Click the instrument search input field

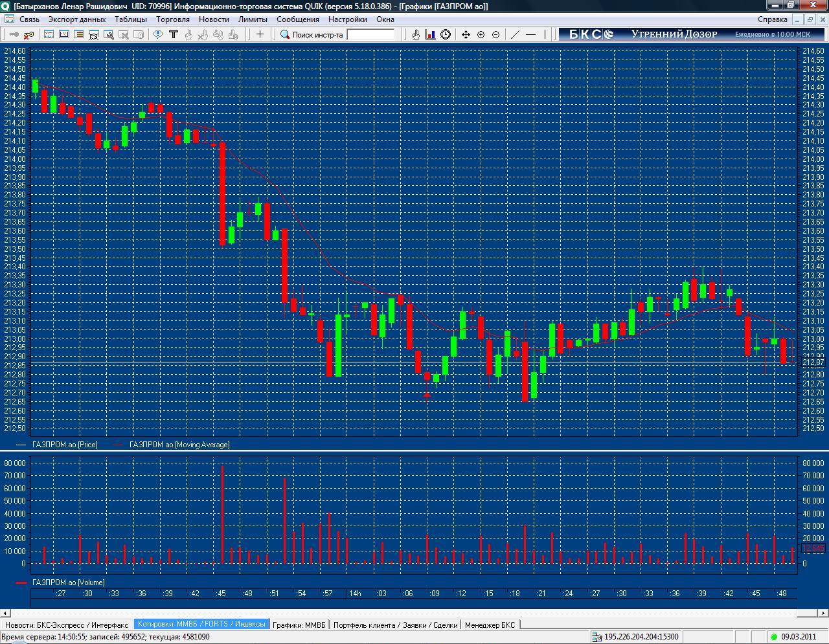pos(370,35)
